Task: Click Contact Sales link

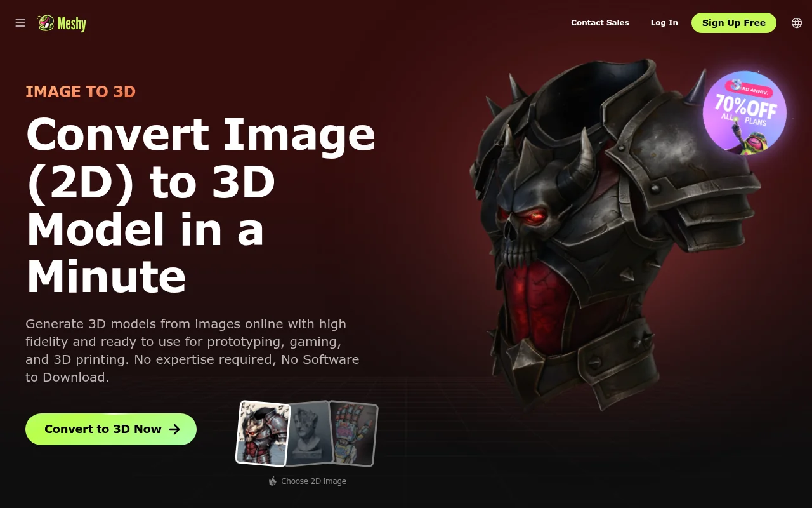Action: point(600,23)
